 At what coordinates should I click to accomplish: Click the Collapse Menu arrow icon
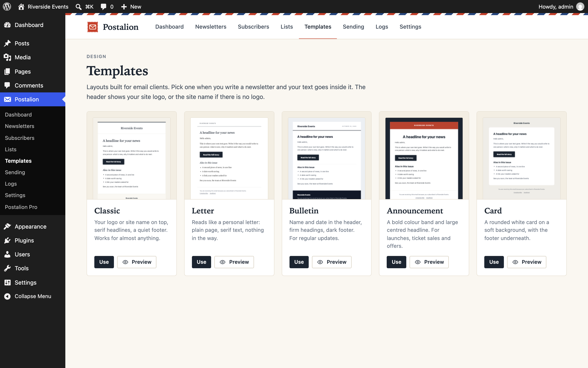[x=7, y=296]
